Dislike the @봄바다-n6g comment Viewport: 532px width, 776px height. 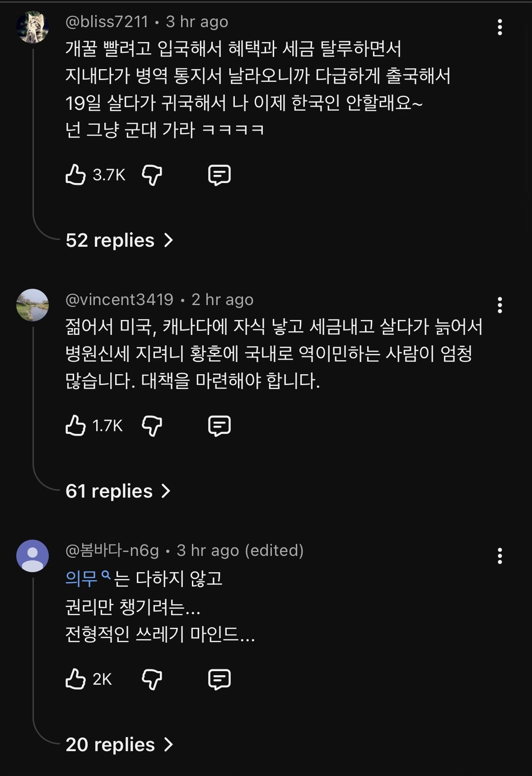point(152,679)
